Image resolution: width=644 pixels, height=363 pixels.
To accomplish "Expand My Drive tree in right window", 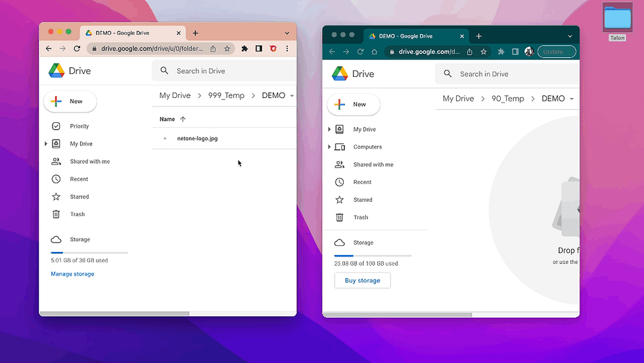I will coord(329,129).
